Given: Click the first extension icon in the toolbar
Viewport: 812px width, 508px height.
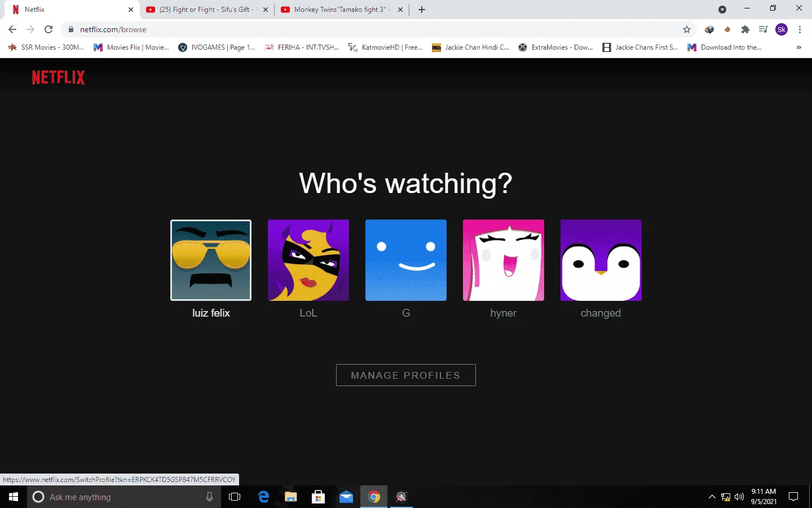Looking at the screenshot, I should click(709, 29).
